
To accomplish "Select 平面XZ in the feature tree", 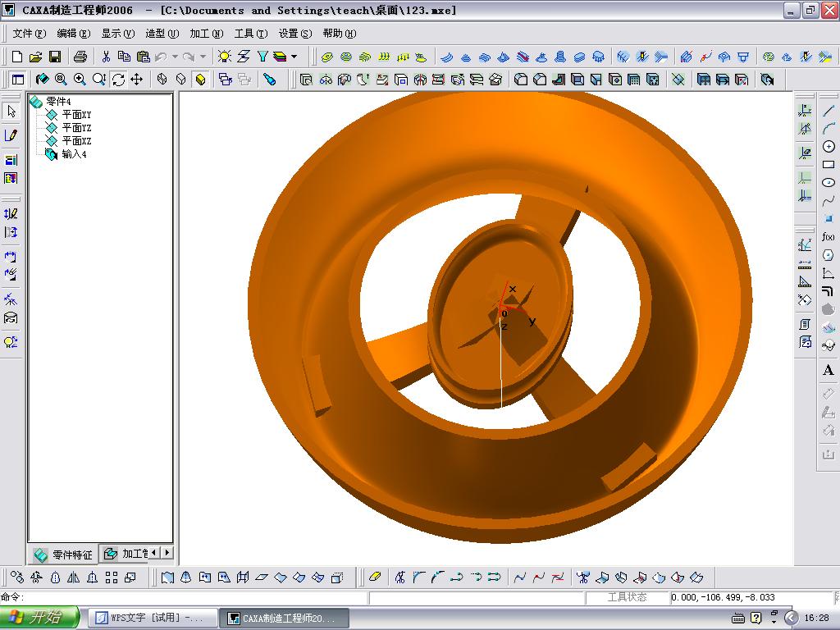I will (76, 141).
